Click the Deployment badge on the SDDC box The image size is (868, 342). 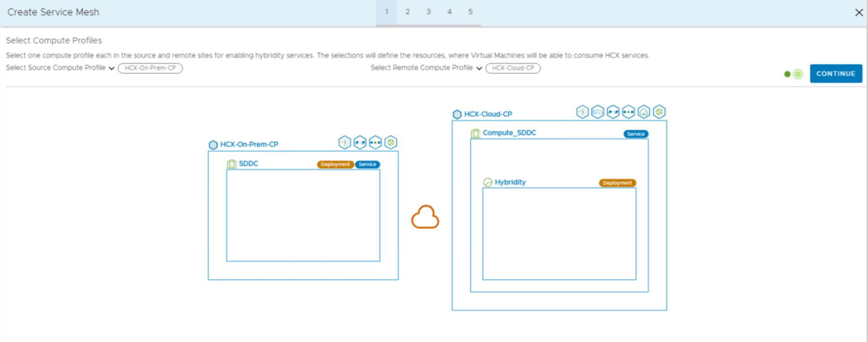click(x=335, y=164)
